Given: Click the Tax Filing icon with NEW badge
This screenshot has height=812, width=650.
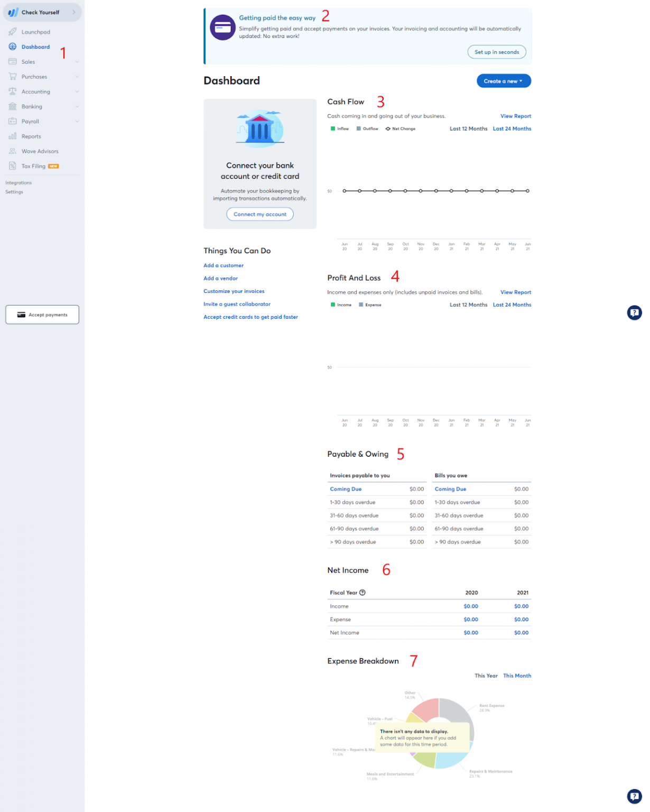Looking at the screenshot, I should click(12, 165).
